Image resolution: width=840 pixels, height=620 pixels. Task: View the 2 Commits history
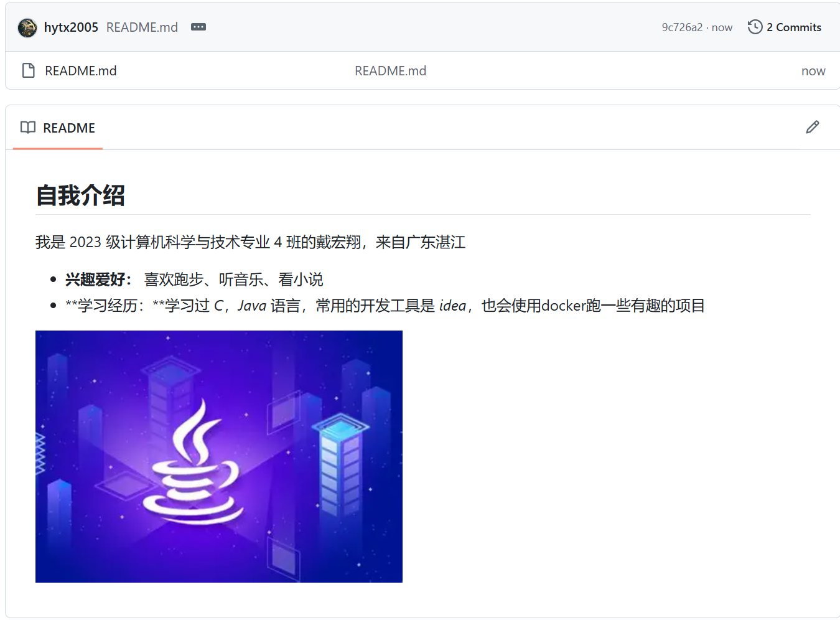(x=785, y=27)
